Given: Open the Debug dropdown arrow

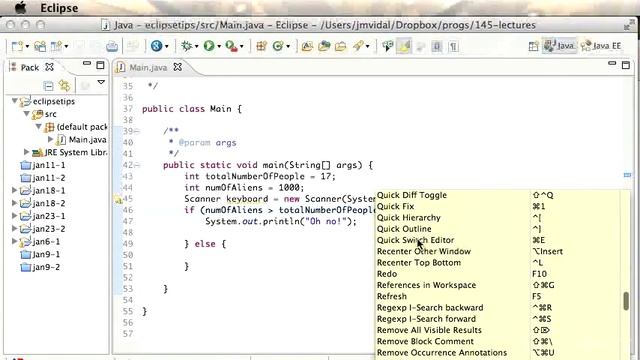Looking at the screenshot, I should (x=196, y=47).
